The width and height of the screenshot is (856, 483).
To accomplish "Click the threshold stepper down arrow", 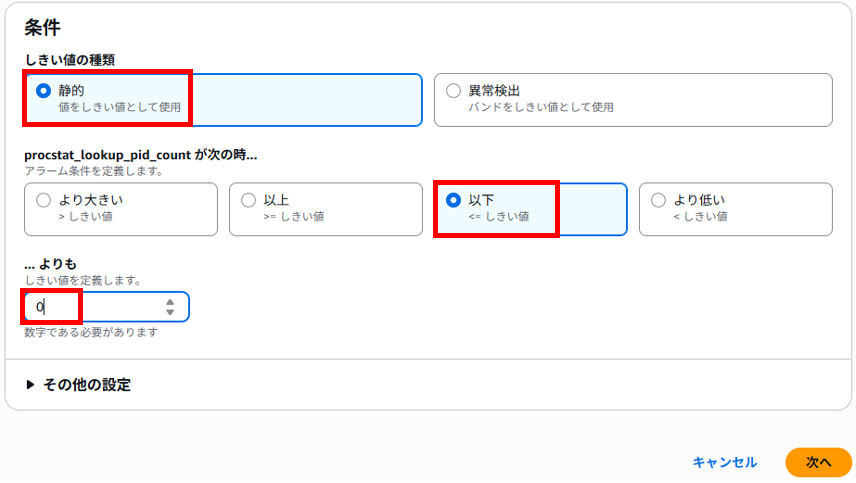I will point(170,312).
